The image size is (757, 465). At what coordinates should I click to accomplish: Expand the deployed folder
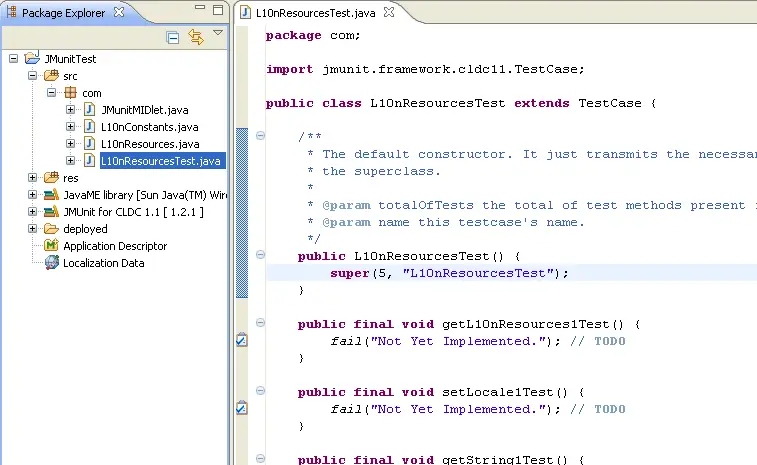[33, 229]
